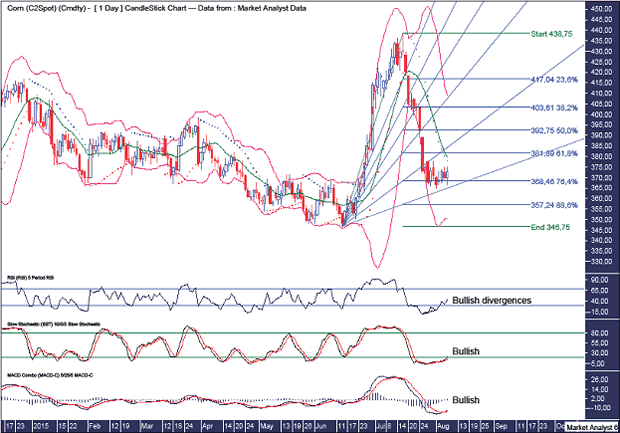
Task: Select the 368,46 76,4% retracement level
Action: click(x=549, y=181)
